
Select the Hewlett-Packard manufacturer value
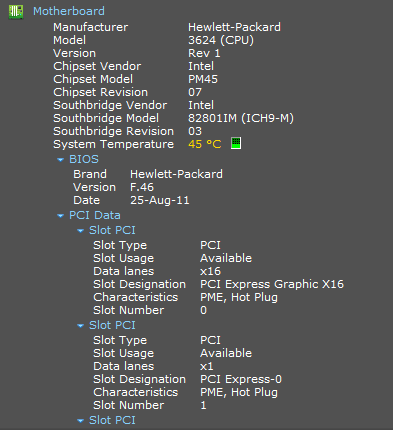(x=234, y=27)
